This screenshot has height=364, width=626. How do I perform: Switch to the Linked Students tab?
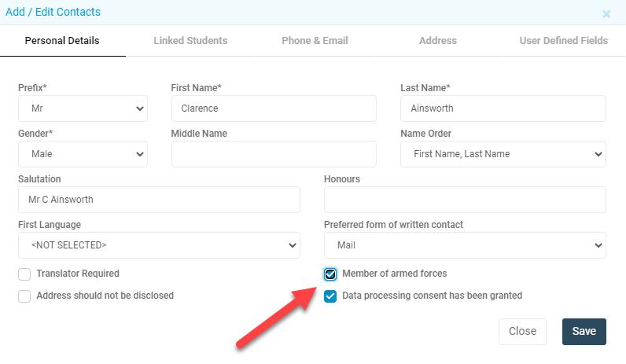190,41
